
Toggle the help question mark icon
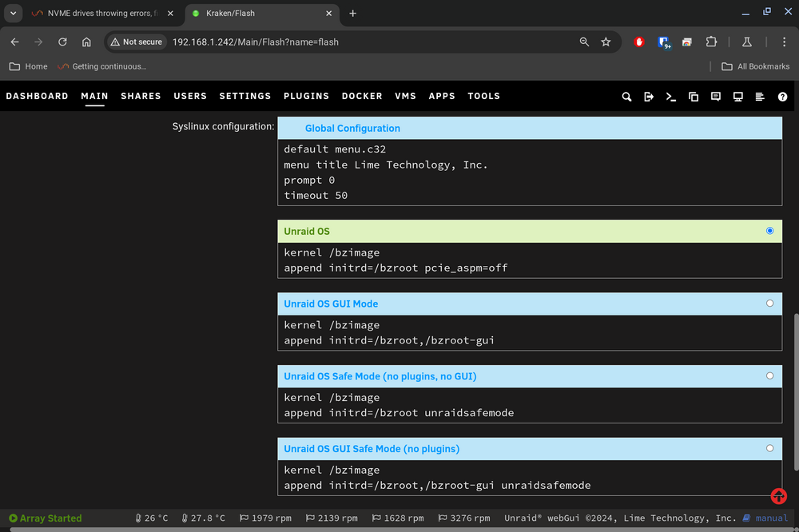(782, 97)
